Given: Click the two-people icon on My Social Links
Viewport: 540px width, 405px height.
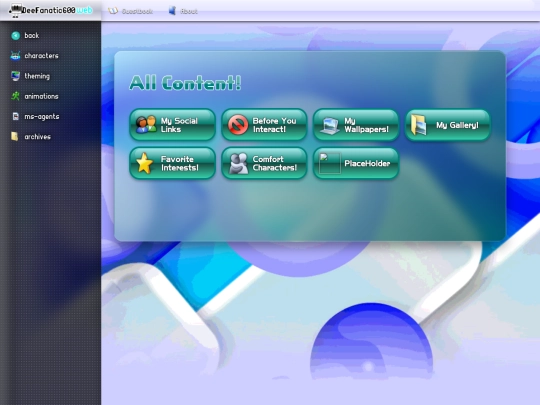Looking at the screenshot, I should pos(146,125).
